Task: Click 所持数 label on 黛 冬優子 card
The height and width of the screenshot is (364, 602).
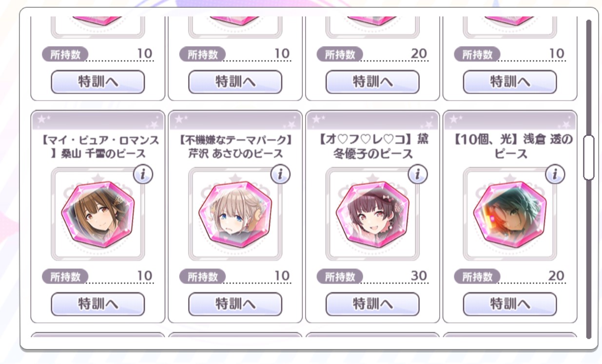Action: click(340, 277)
